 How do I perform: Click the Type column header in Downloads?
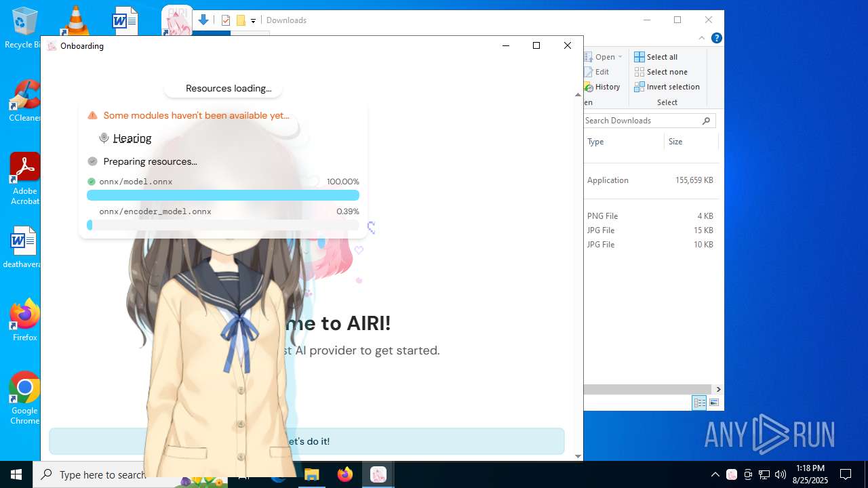(x=623, y=142)
